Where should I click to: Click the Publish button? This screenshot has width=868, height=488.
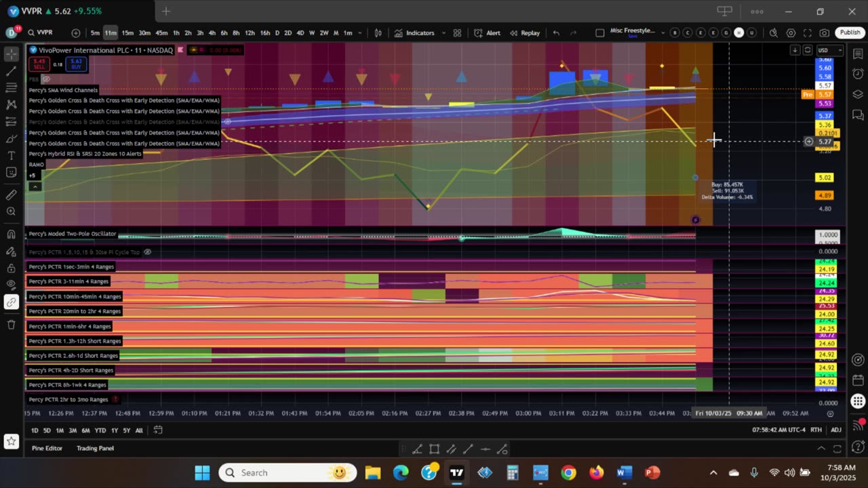point(850,33)
